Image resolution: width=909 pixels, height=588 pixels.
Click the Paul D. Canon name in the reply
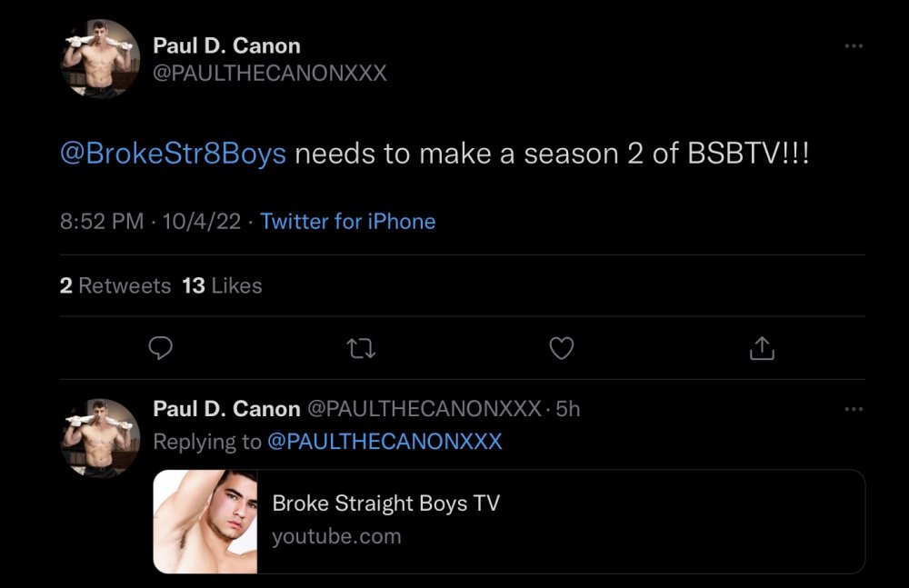[226, 409]
